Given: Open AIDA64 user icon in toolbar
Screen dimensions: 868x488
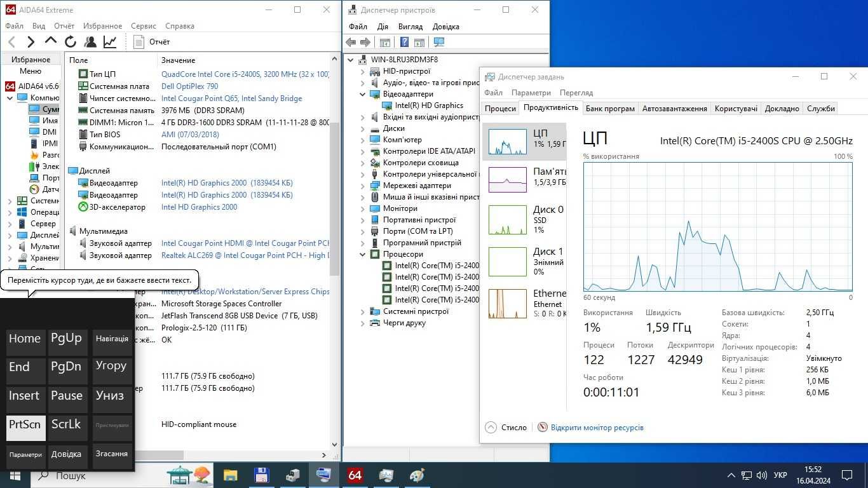Looking at the screenshot, I should (x=90, y=42).
